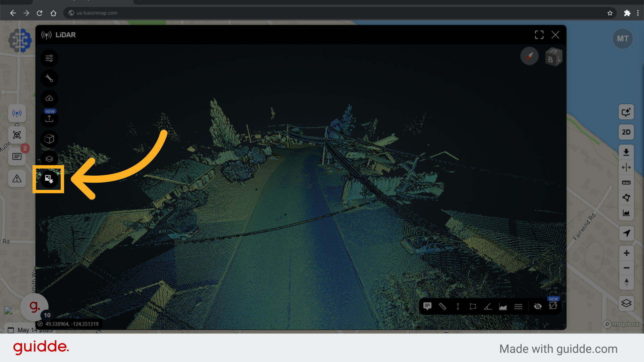The height and width of the screenshot is (362, 644).
Task: Enter fullscreen mode for LiDAR viewer
Action: coord(539,35)
